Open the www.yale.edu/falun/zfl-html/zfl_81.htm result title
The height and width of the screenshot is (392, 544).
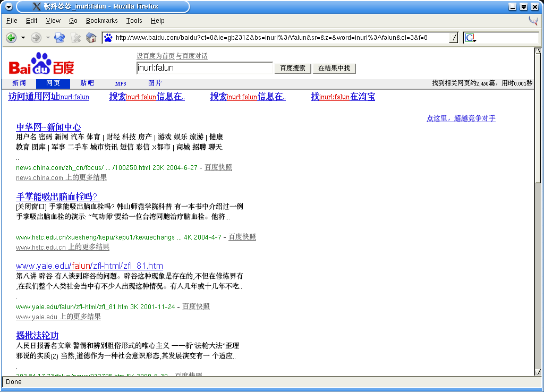coord(89,266)
